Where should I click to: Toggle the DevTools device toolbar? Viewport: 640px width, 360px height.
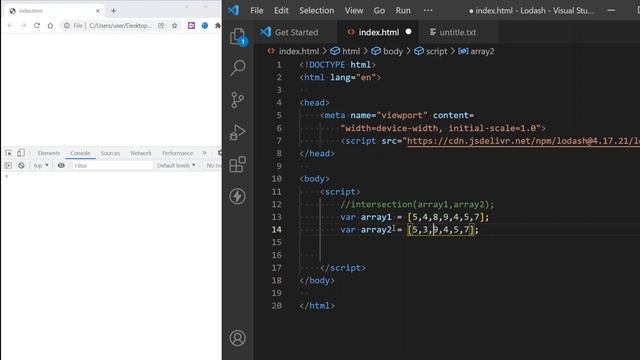click(x=21, y=153)
